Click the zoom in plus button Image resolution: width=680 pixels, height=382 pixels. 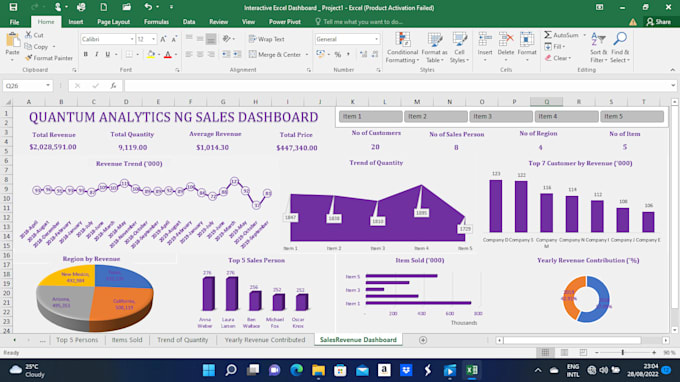(x=654, y=353)
